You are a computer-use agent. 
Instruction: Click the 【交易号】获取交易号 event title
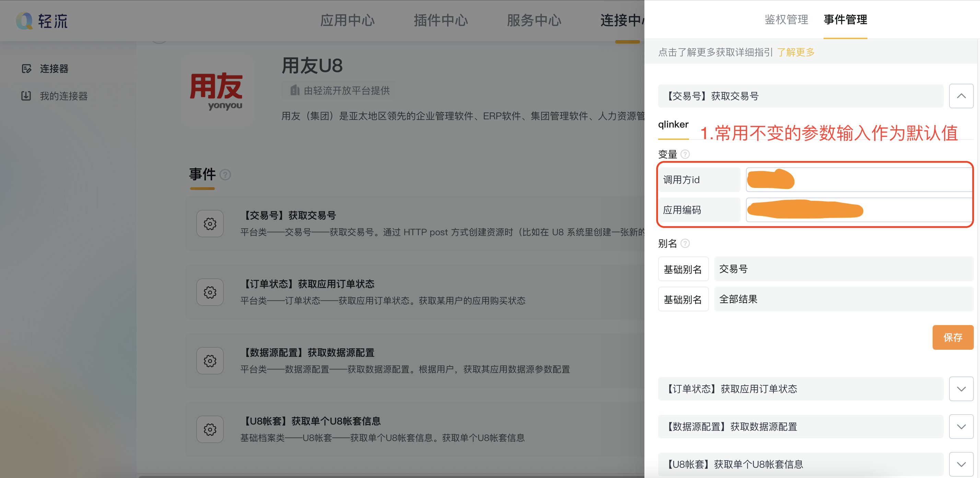click(x=289, y=216)
